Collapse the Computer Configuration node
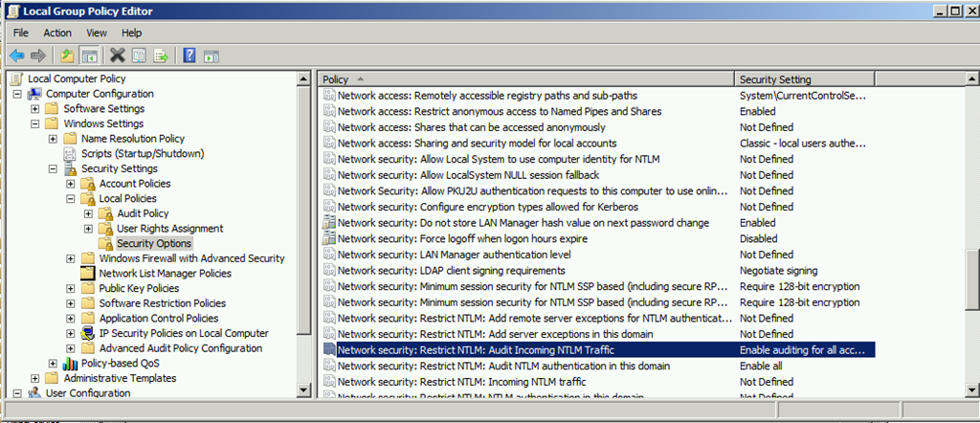 [x=18, y=94]
